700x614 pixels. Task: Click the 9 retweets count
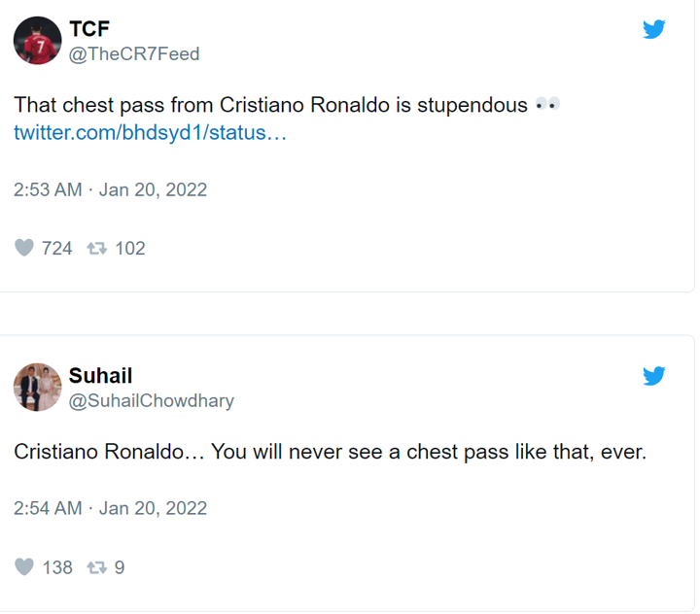(x=120, y=566)
